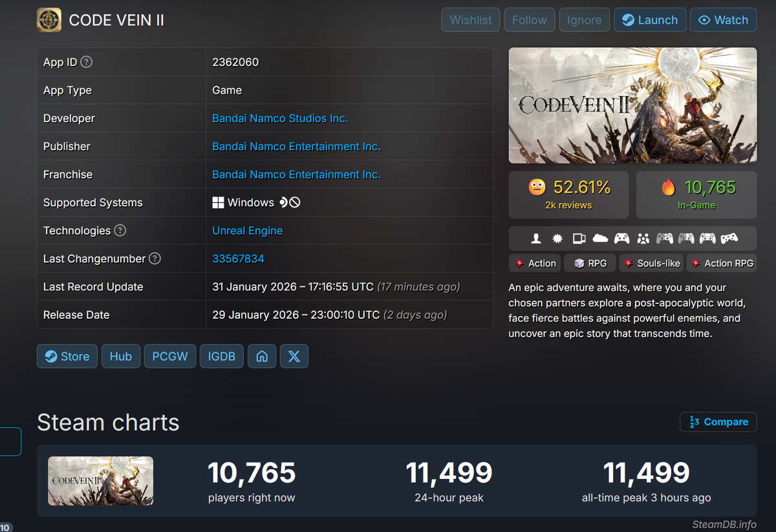Open the homepage house icon link
Viewport: 776px width, 532px height.
point(262,356)
